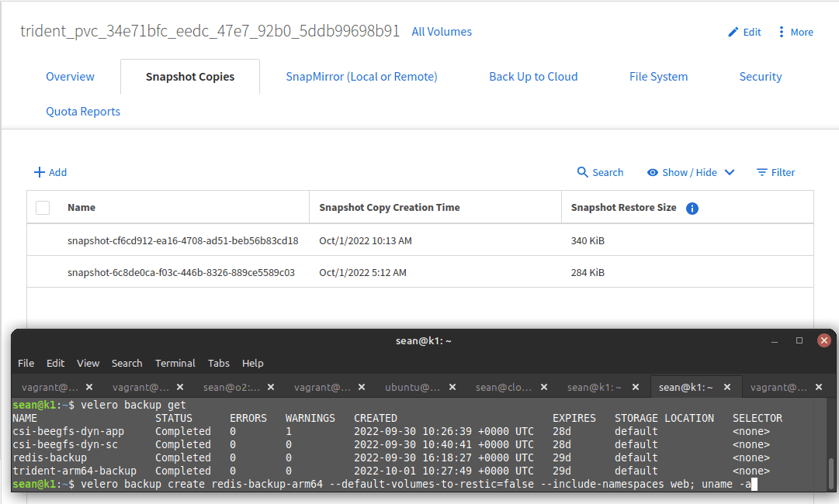Screen dimensions: 839x504
Task: Click the Edit button label
Action: tap(752, 32)
